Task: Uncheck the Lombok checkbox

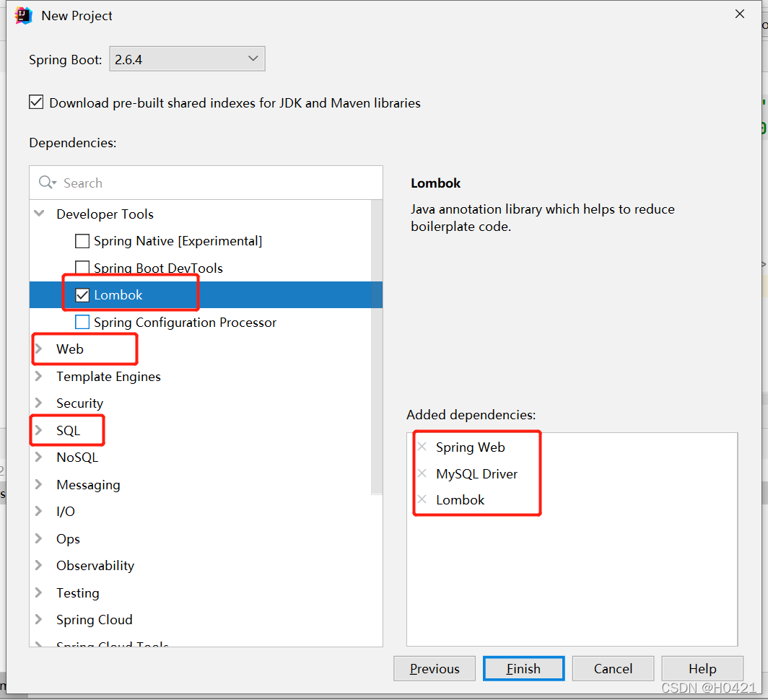Action: click(x=82, y=295)
